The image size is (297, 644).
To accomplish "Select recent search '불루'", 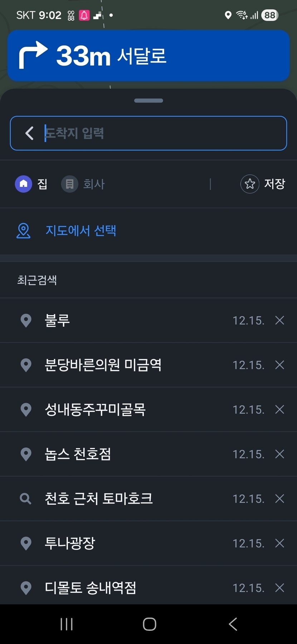I will click(57, 320).
